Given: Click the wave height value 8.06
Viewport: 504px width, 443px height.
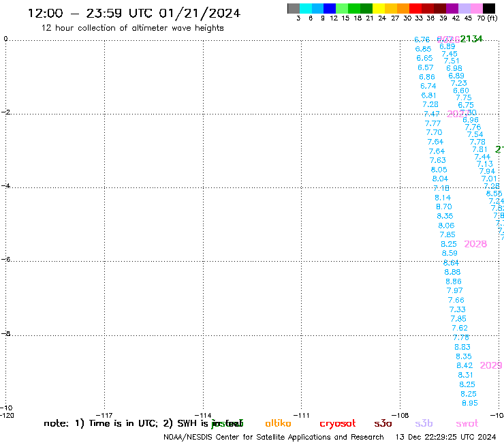Looking at the screenshot, I should point(446,226).
